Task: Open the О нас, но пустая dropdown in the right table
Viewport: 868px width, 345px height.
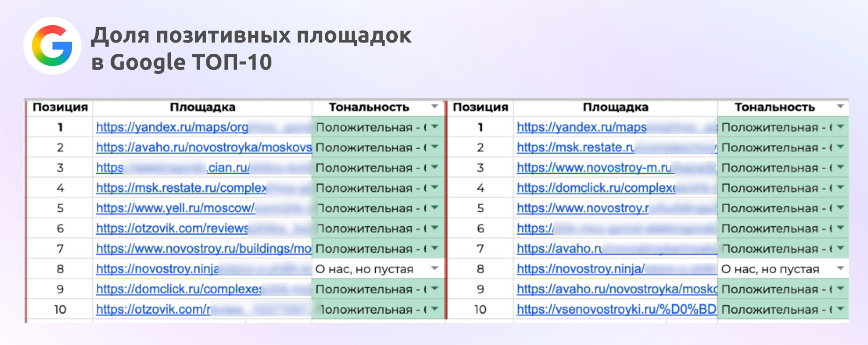Action: coord(840,268)
